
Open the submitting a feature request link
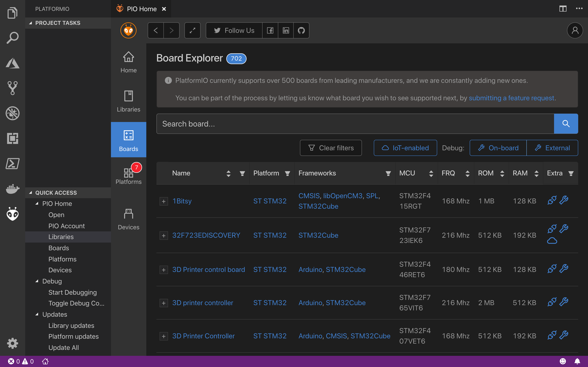point(511,98)
